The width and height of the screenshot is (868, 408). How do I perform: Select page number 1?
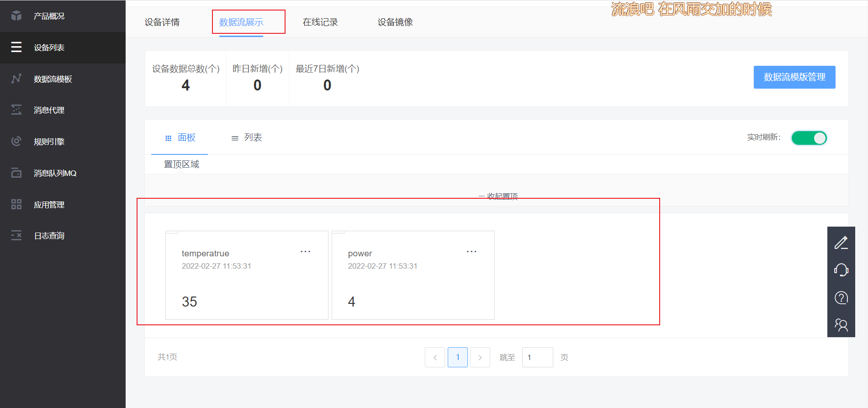click(x=458, y=357)
